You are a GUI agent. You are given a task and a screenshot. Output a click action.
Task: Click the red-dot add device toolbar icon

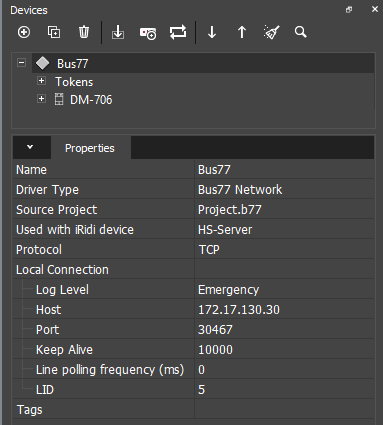tap(148, 33)
